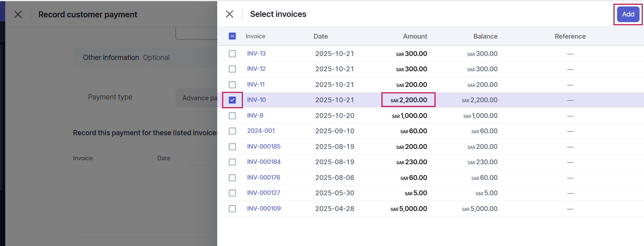Viewport: 644px width, 246px height.
Task: Open the Payment type dropdown
Action: coord(196,98)
